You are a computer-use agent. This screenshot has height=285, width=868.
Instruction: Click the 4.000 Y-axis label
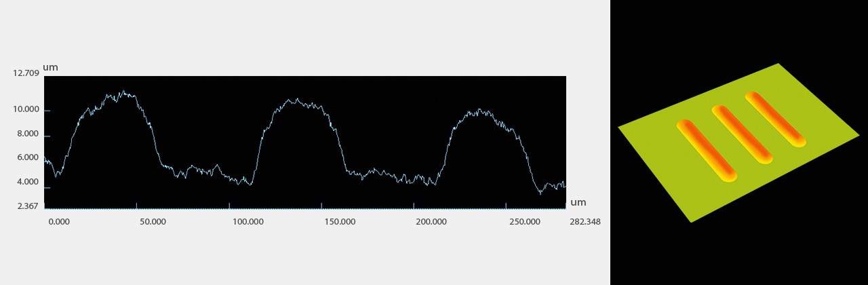coord(28,181)
